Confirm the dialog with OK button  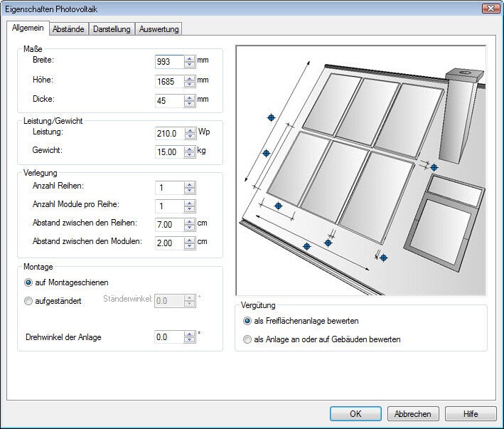click(355, 413)
